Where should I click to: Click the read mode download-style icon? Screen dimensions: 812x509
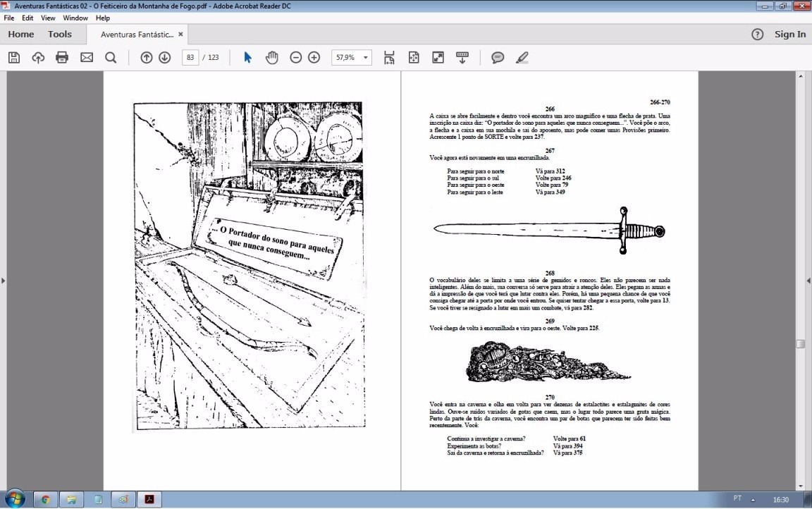coord(462,58)
